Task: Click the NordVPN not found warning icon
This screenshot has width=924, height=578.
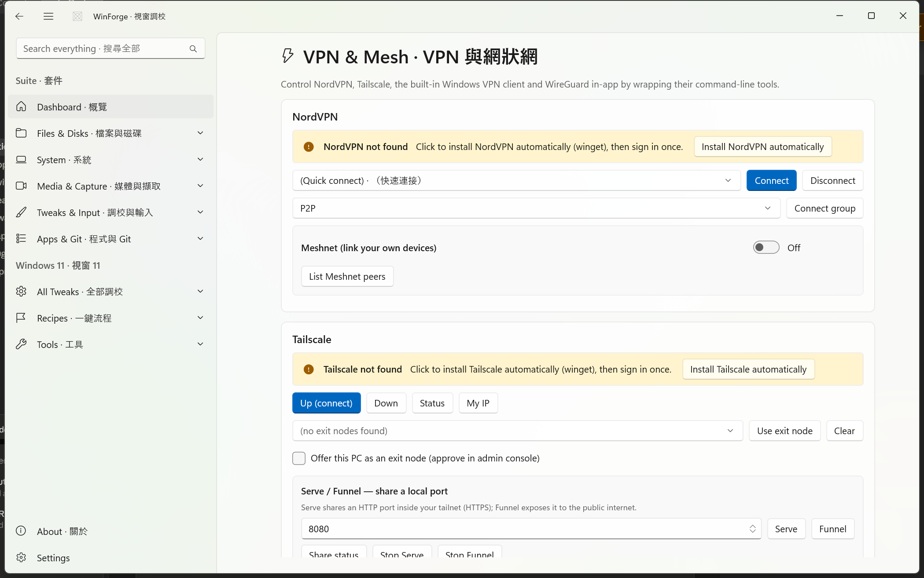Action: click(x=309, y=147)
